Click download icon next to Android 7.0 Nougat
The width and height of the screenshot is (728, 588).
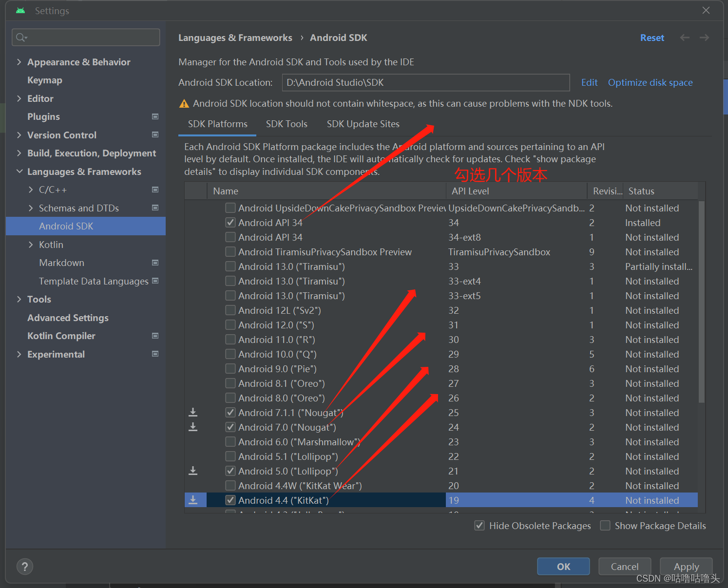pos(193,427)
